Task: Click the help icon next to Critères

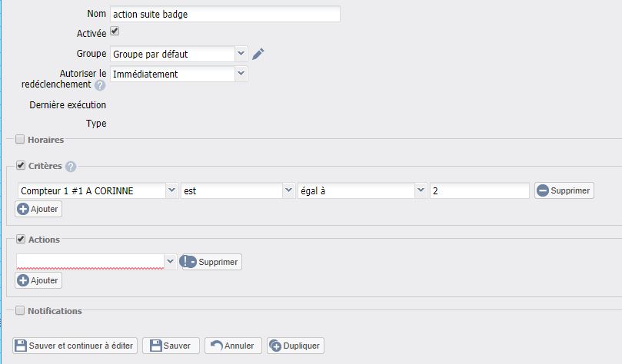Action: pyautogui.click(x=72, y=167)
